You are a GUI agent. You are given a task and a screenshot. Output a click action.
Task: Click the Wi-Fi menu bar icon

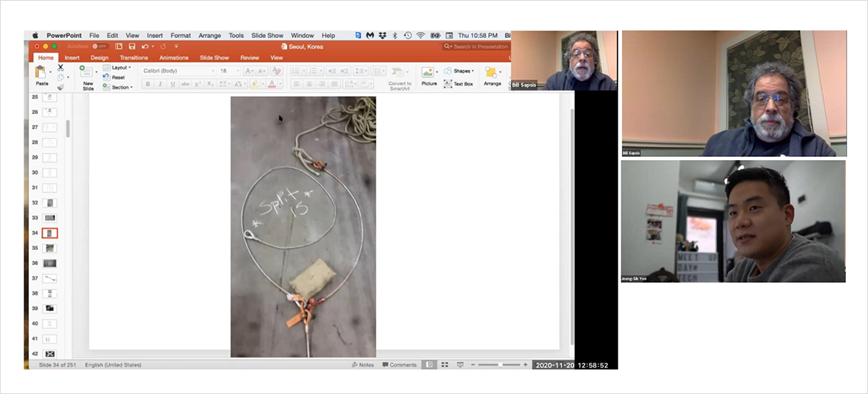click(421, 36)
